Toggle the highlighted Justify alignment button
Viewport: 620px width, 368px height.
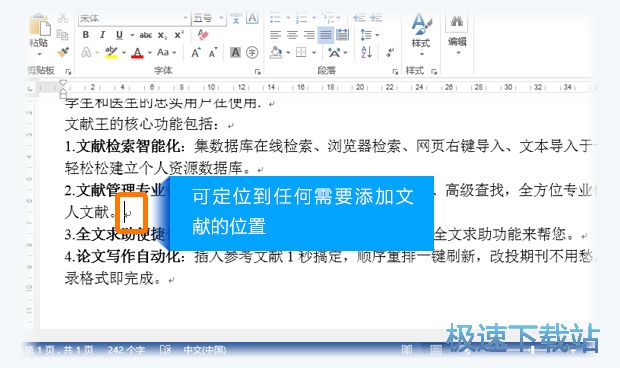(x=326, y=35)
